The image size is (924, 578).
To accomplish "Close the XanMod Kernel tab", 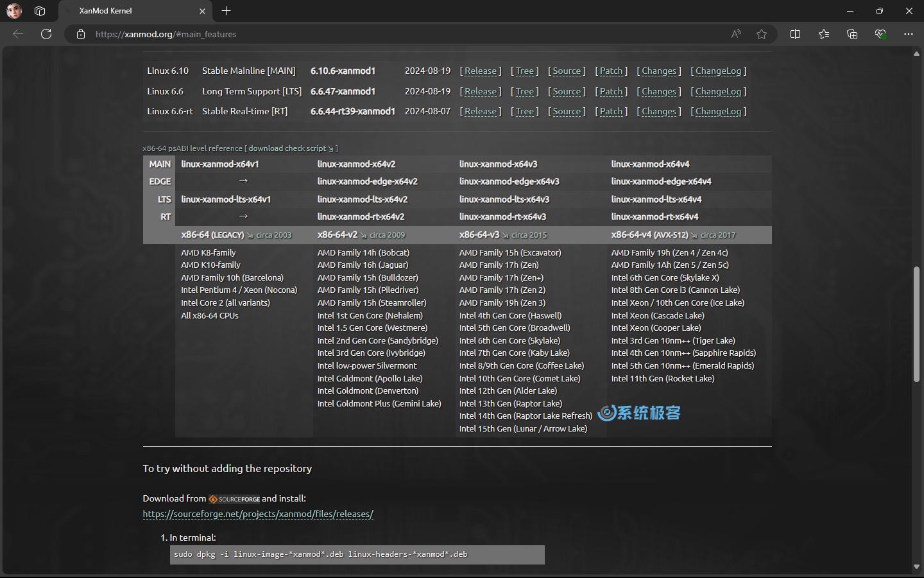I will coord(202,11).
